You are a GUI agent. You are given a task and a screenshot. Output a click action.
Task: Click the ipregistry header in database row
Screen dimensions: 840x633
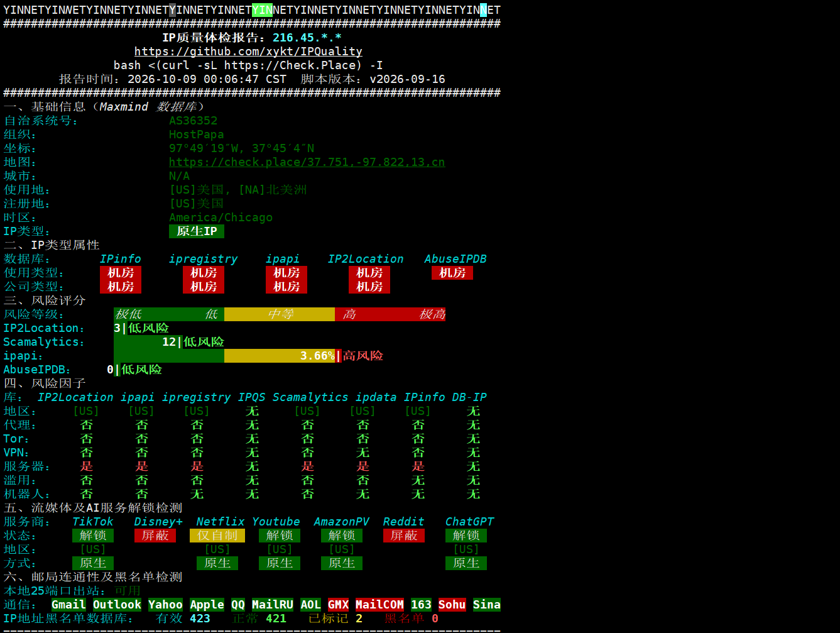pos(204,259)
